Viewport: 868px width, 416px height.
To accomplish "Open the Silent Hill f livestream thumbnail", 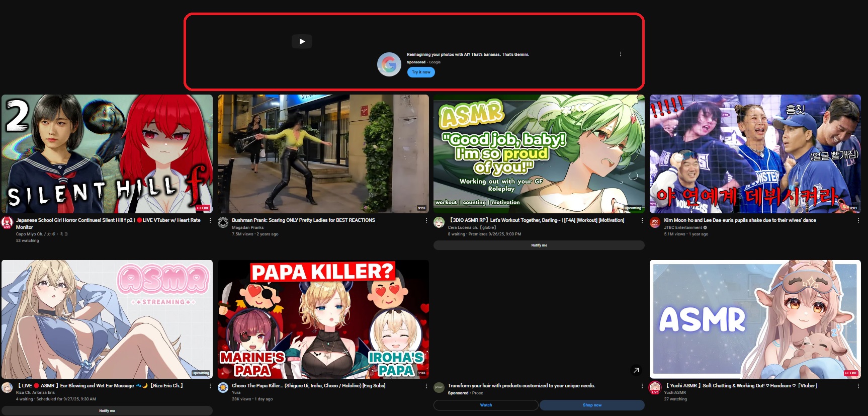I will 107,153.
